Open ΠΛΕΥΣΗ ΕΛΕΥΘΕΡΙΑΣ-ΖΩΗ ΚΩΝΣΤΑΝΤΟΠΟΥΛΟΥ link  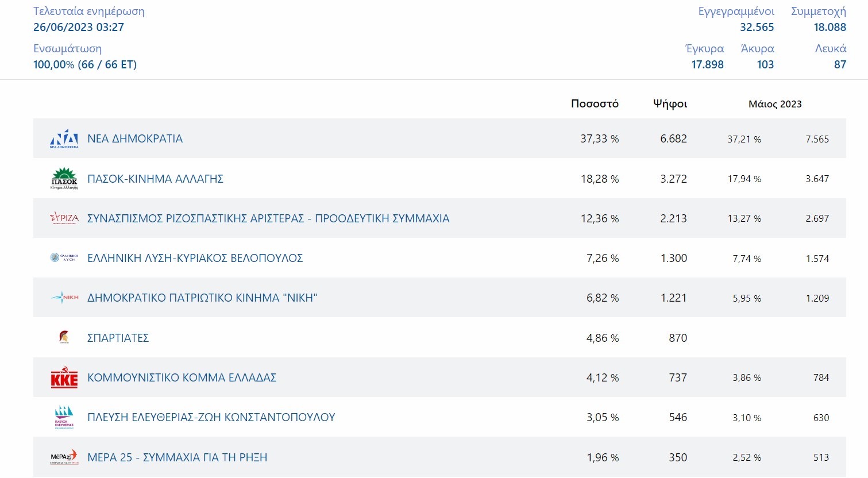click(211, 417)
